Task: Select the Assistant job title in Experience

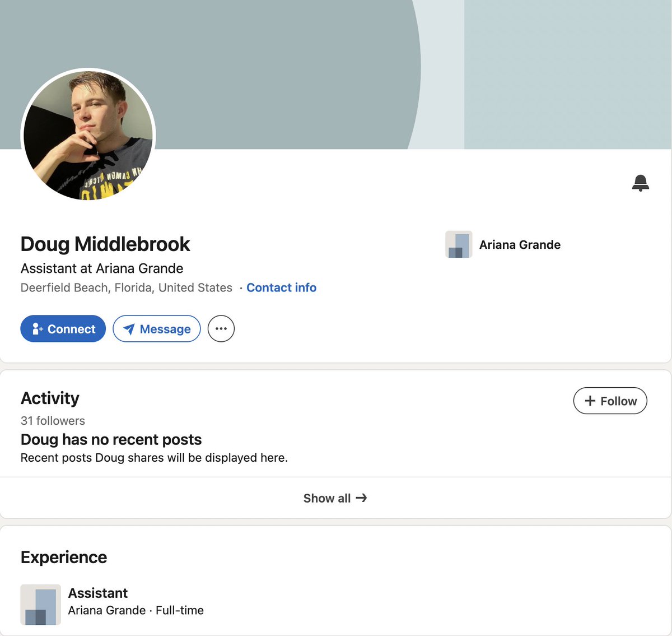Action: (98, 593)
